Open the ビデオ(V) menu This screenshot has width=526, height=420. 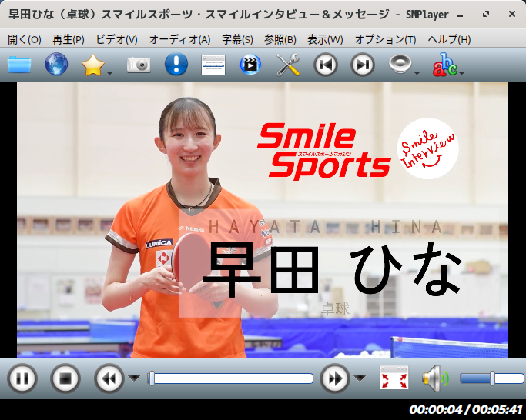117,39
